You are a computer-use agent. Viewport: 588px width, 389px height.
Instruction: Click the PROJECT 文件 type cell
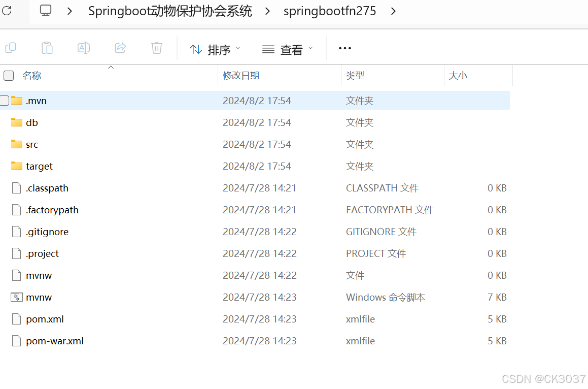[376, 254]
